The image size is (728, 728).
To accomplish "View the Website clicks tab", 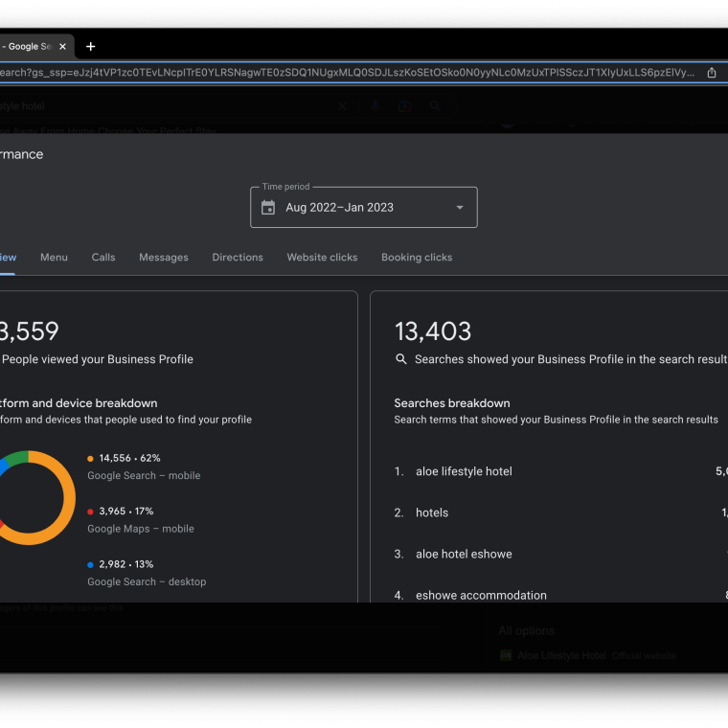I will [x=322, y=258].
